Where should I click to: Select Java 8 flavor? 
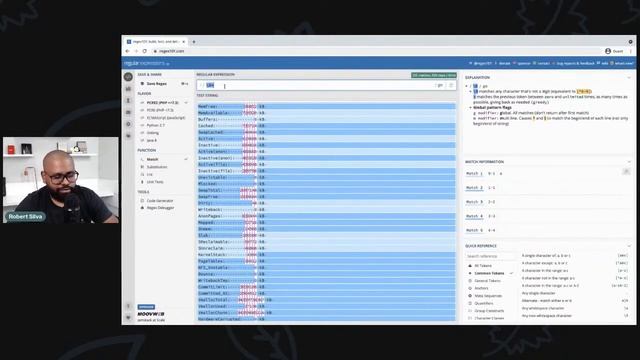click(151, 140)
